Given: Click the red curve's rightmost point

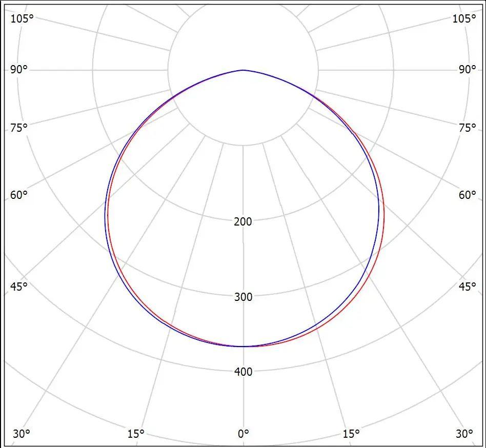Looking at the screenshot, I should (384, 215).
